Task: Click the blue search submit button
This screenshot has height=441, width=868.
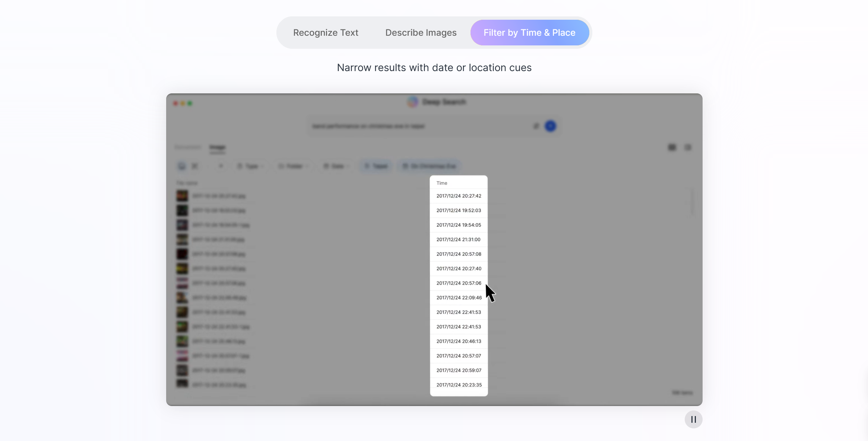Action: coord(550,126)
